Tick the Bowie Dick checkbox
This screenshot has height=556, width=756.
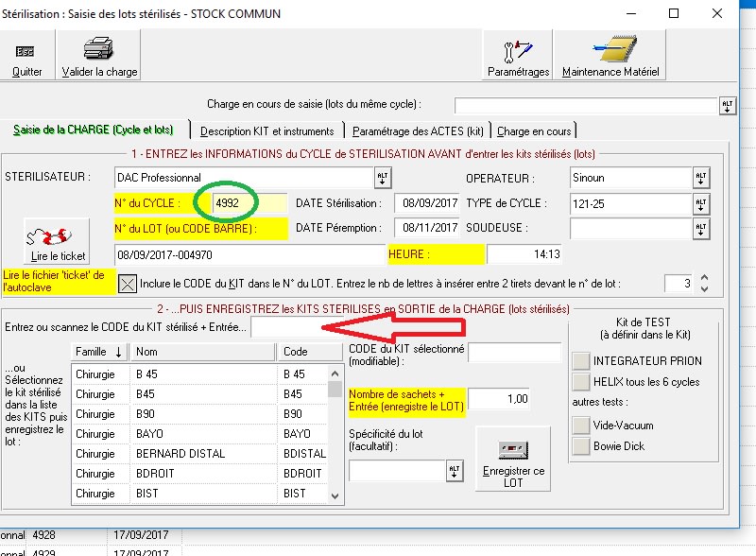[581, 446]
